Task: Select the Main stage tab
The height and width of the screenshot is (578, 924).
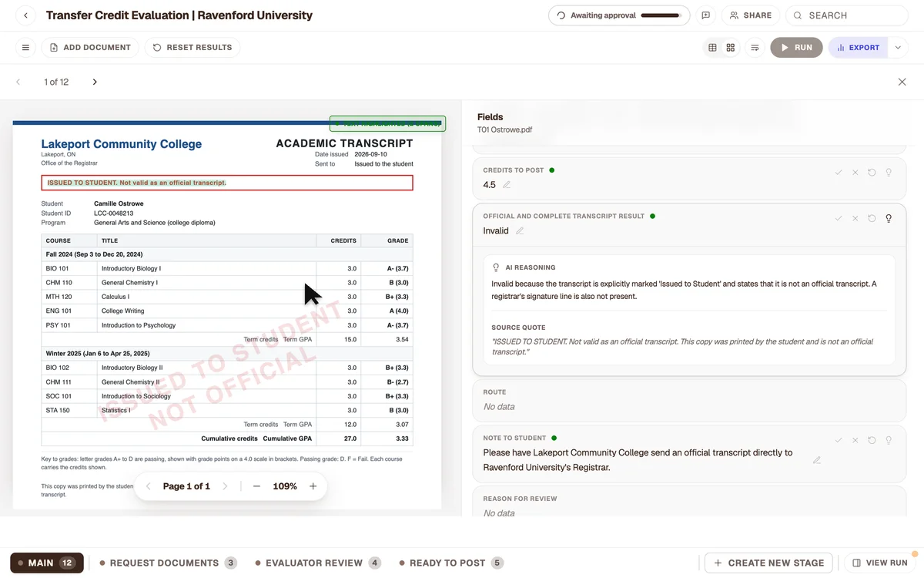Action: 47,563
